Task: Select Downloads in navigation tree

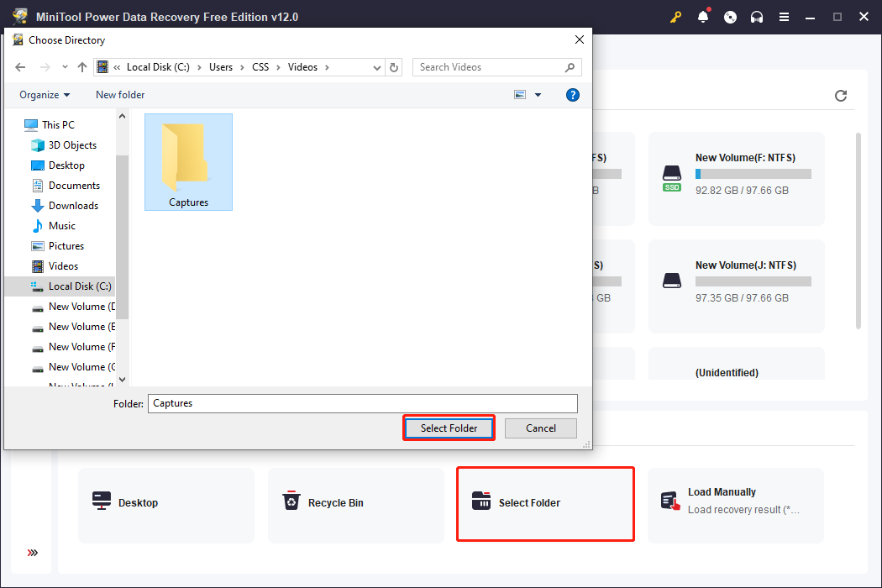Action: click(x=65, y=206)
